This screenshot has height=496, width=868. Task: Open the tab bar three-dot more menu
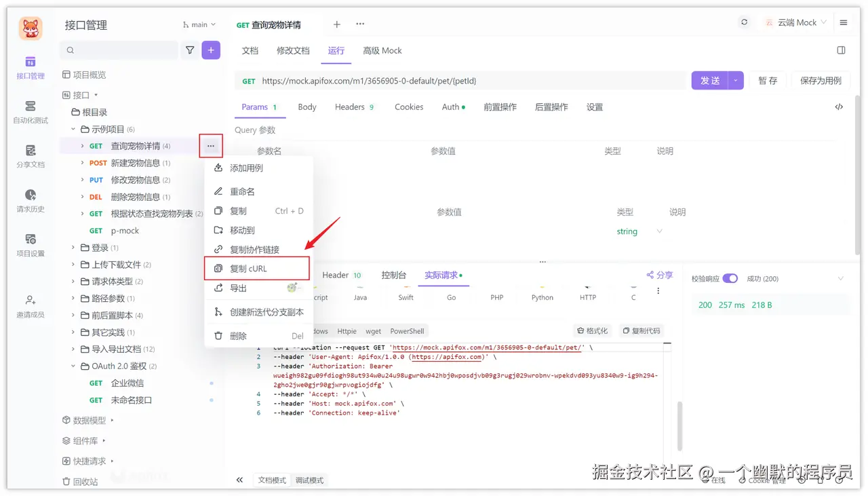(x=360, y=24)
